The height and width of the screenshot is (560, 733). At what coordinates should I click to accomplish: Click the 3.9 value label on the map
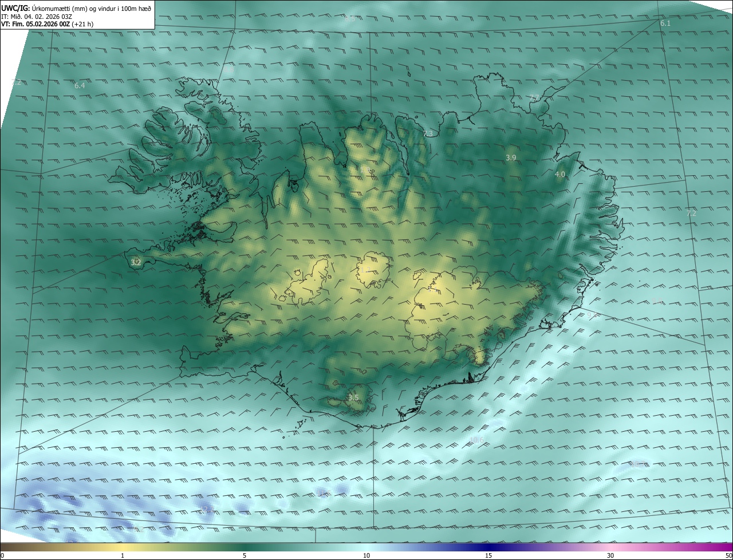point(511,157)
